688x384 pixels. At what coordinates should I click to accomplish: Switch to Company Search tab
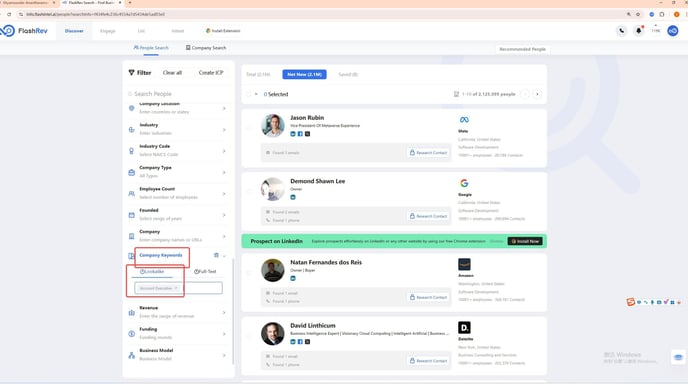206,48
